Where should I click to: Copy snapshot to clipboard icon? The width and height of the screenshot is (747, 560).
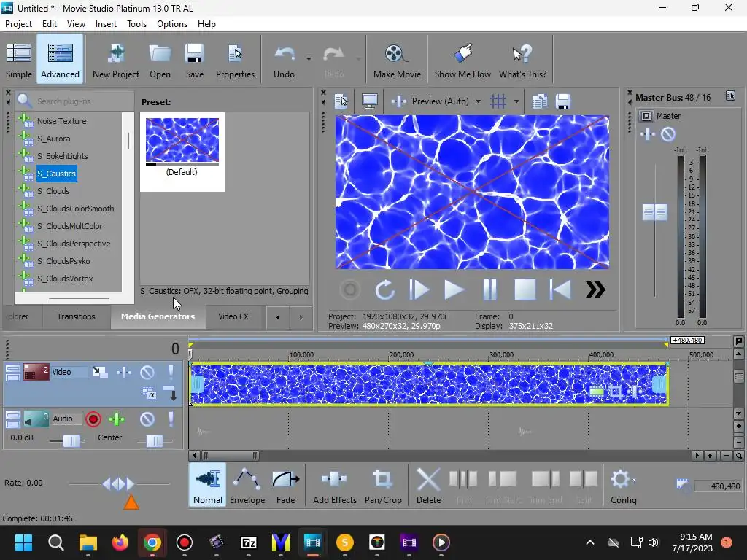[539, 101]
